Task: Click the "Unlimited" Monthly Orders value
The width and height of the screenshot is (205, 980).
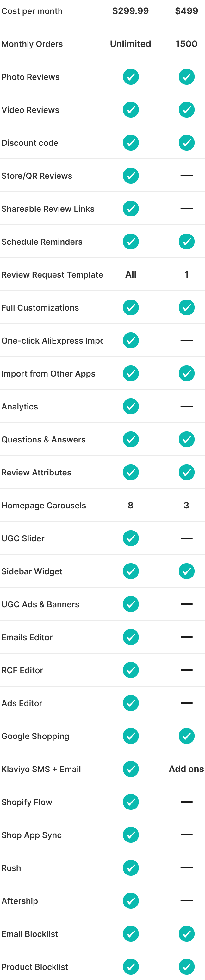Action: click(x=131, y=44)
